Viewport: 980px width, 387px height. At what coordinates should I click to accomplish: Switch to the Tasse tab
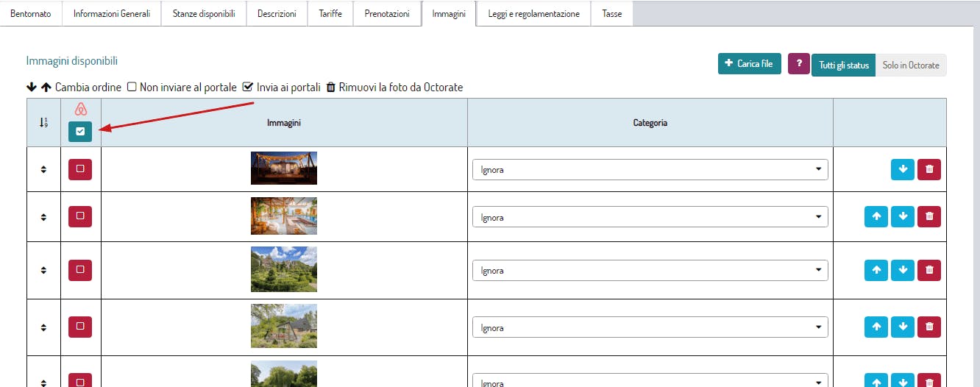611,14
